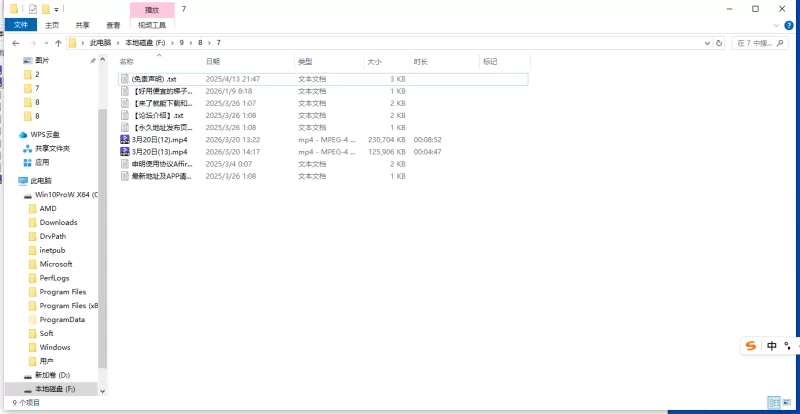Select the Downloads folder in navigation tree
This screenshot has height=414, width=800.
tap(58, 222)
